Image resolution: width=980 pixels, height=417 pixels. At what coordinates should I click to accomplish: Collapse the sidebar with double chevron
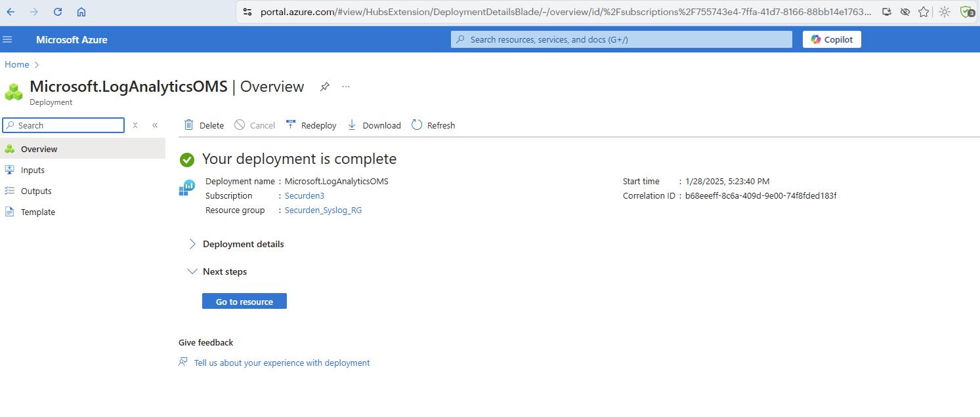(155, 125)
